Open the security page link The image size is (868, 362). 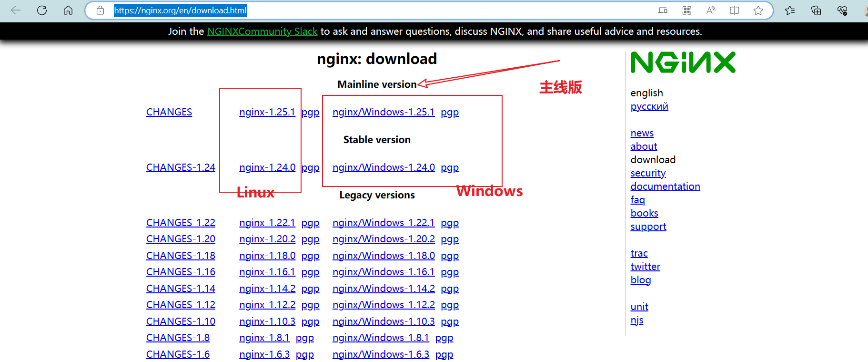point(648,173)
